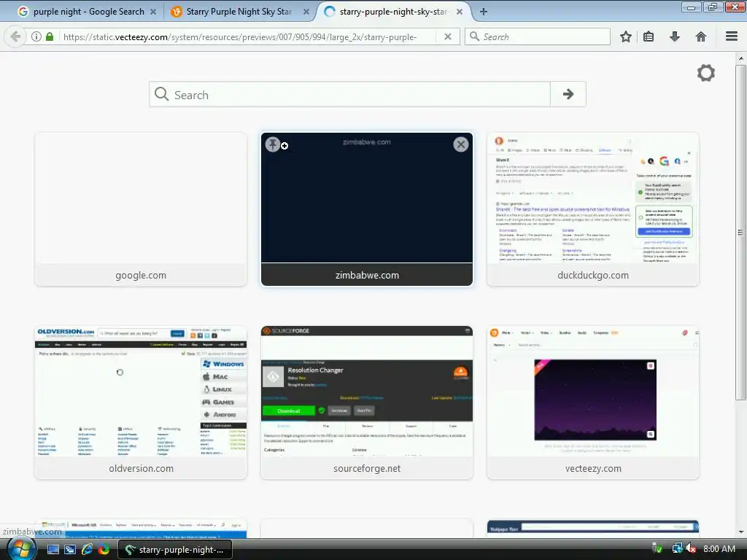
Task: Focus the new tab page Search field
Action: pyautogui.click(x=350, y=94)
